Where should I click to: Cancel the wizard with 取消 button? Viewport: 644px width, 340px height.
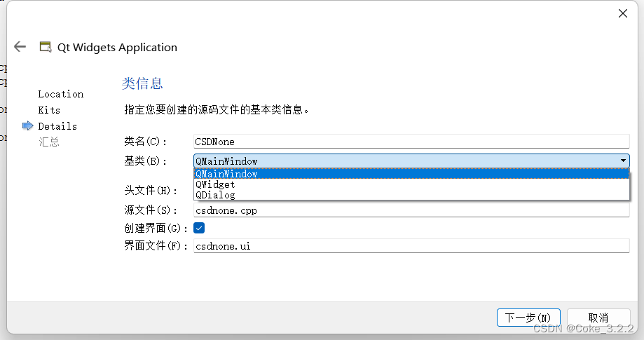[x=598, y=318]
